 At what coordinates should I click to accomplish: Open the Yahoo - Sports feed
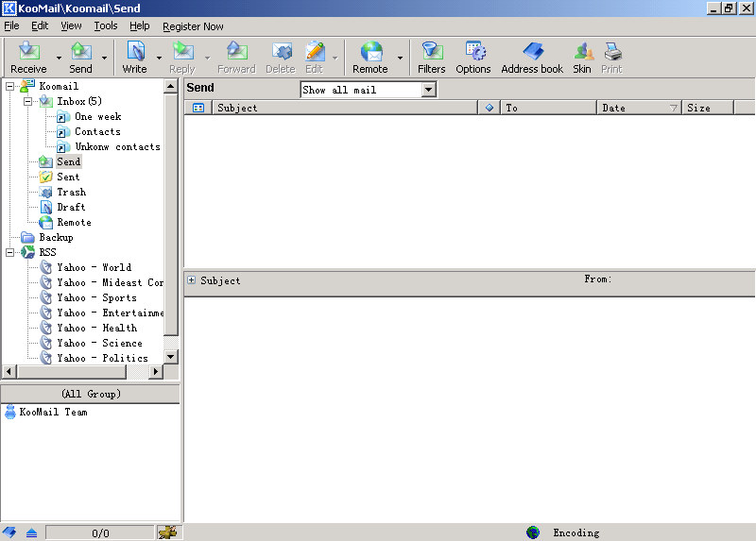tap(96, 297)
